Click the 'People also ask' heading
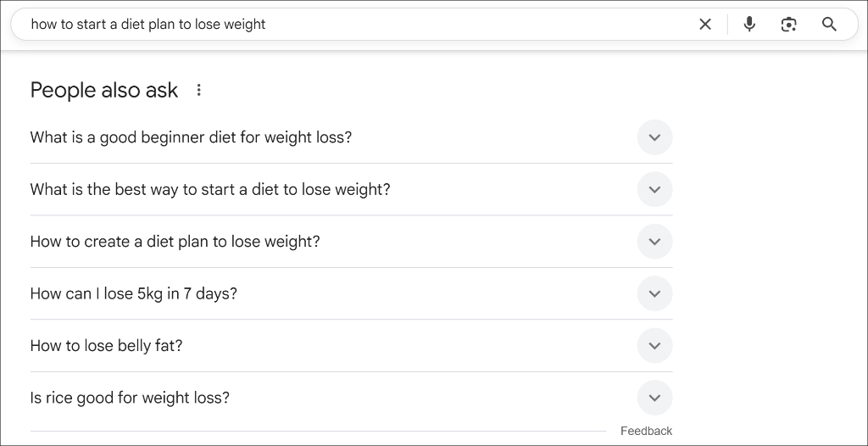868x446 pixels. [104, 91]
